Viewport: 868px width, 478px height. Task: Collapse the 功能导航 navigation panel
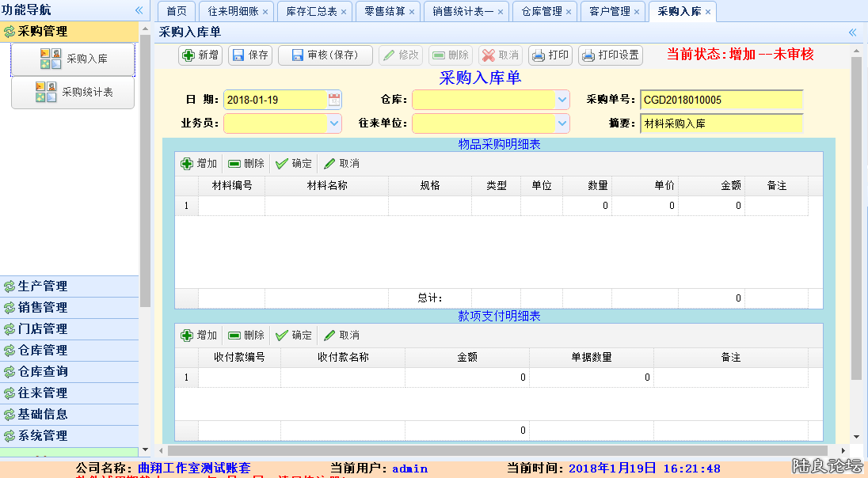pos(139,10)
